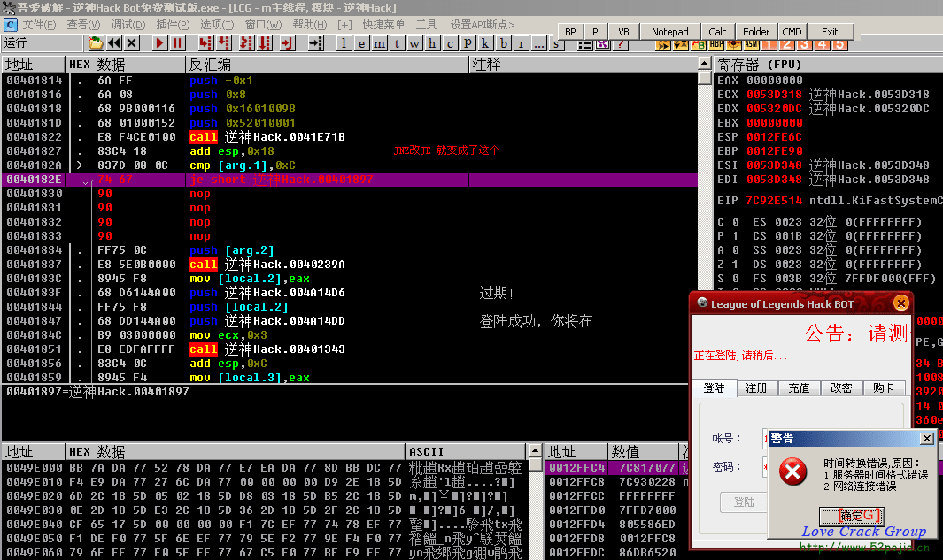Pause execution with the red pause icon

tap(177, 43)
